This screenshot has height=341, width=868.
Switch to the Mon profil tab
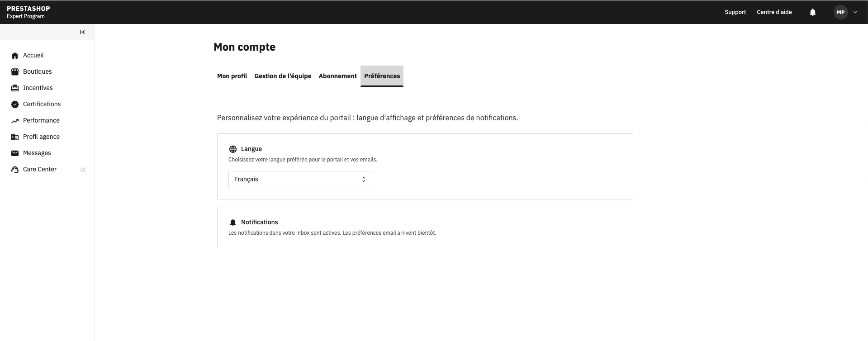click(x=232, y=76)
